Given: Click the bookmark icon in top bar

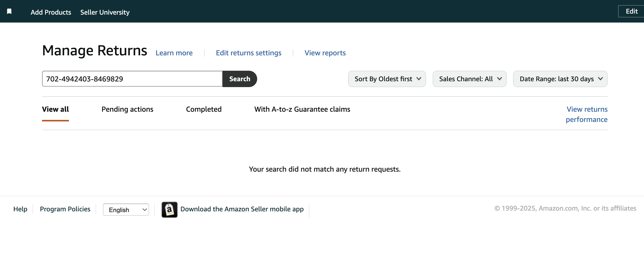Looking at the screenshot, I should point(9,11).
